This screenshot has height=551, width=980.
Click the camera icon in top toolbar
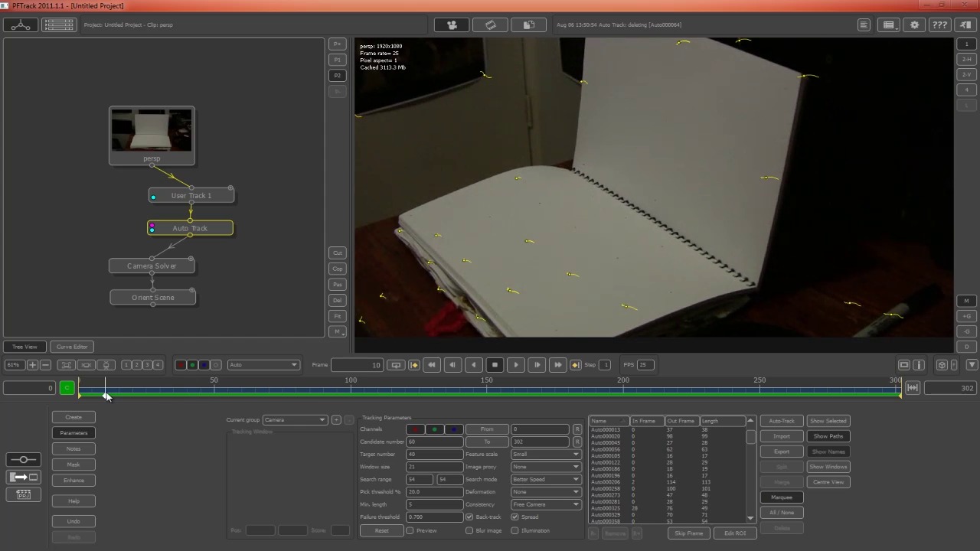click(x=452, y=24)
